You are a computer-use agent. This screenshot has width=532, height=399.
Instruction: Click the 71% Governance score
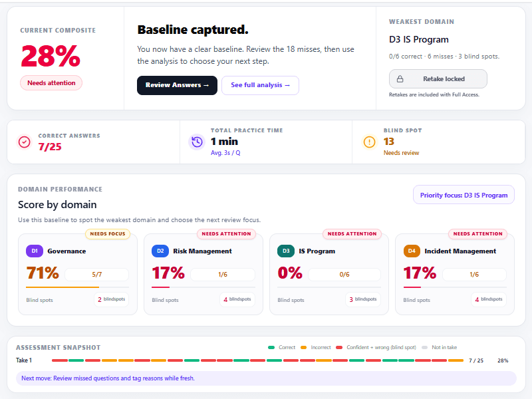[x=43, y=273]
